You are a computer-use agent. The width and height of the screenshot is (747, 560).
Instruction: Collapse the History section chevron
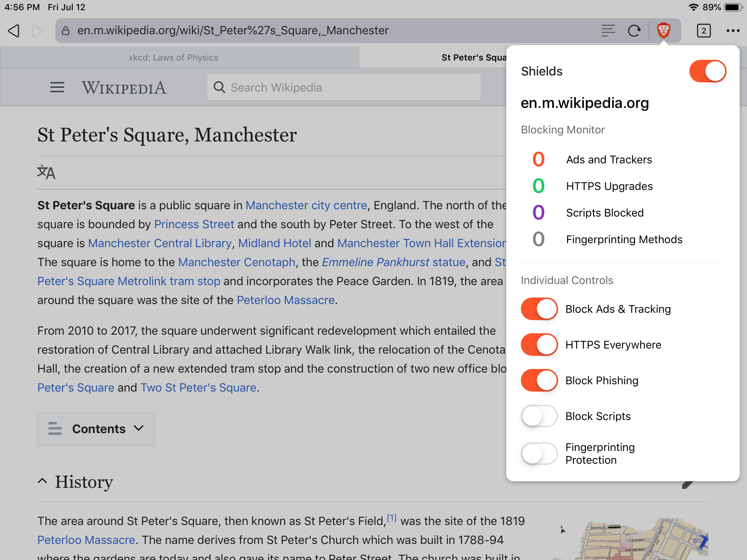click(42, 481)
